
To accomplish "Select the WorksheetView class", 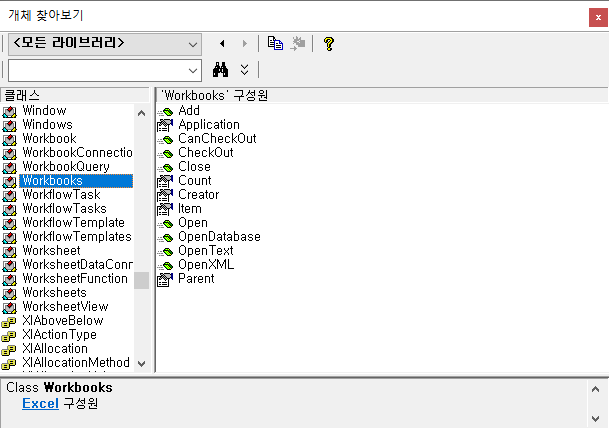I will [x=65, y=306].
